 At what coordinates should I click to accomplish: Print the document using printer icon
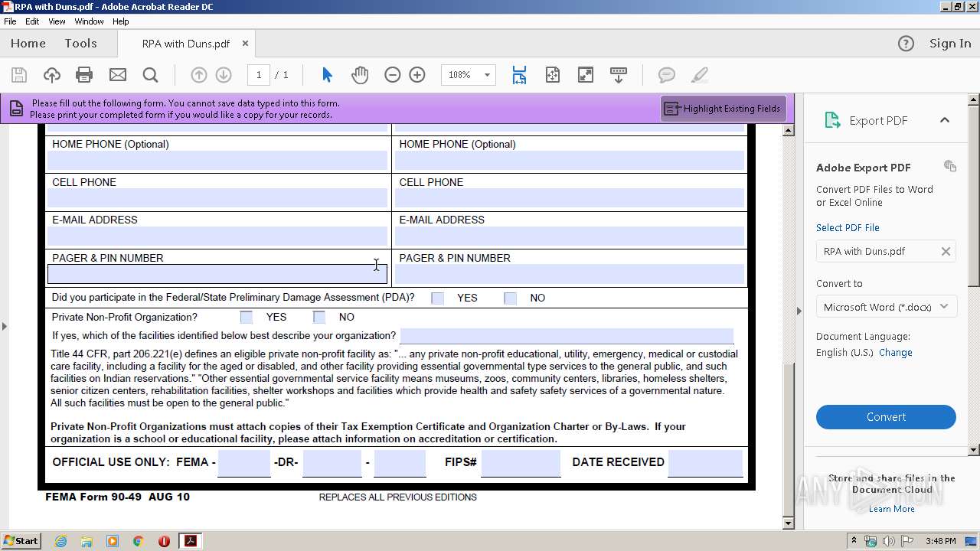84,75
